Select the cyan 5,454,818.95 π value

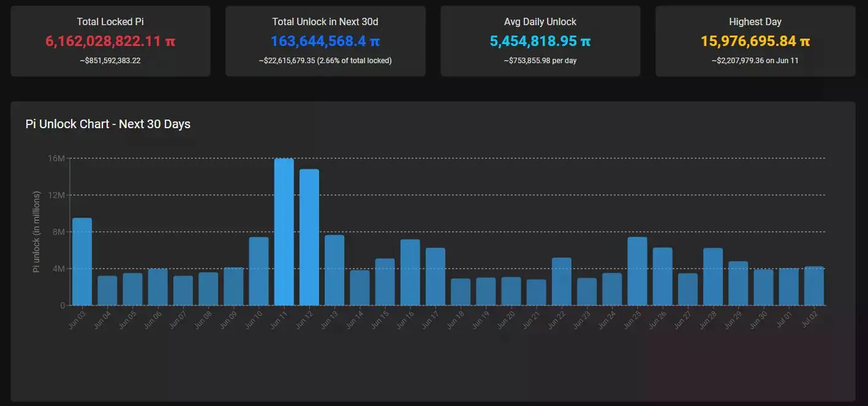(x=540, y=41)
